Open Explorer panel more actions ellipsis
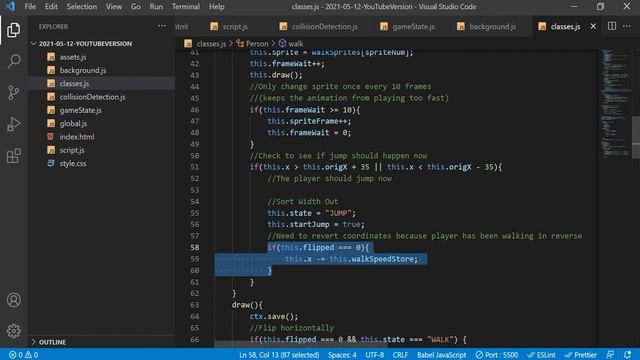 pyautogui.click(x=162, y=26)
